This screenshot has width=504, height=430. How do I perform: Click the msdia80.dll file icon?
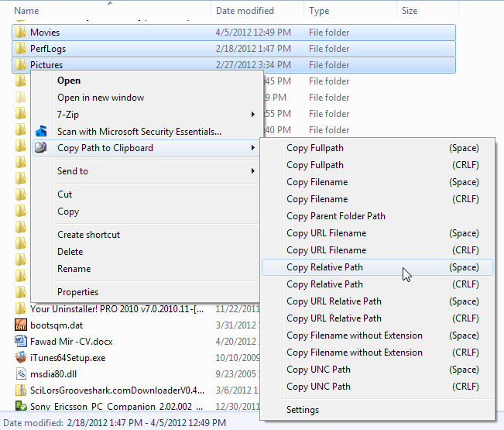(21, 374)
